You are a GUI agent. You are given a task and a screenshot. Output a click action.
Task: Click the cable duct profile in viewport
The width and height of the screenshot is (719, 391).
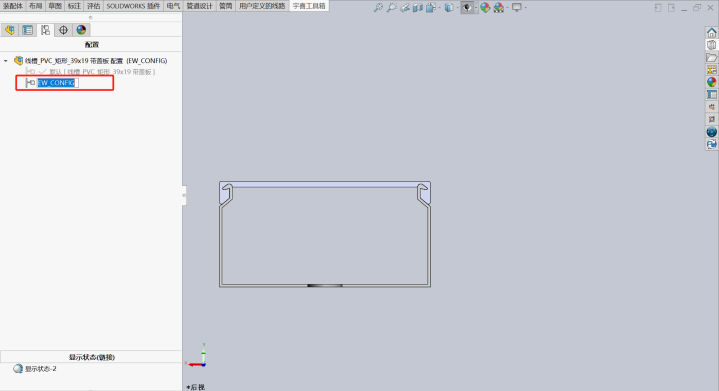coord(325,234)
